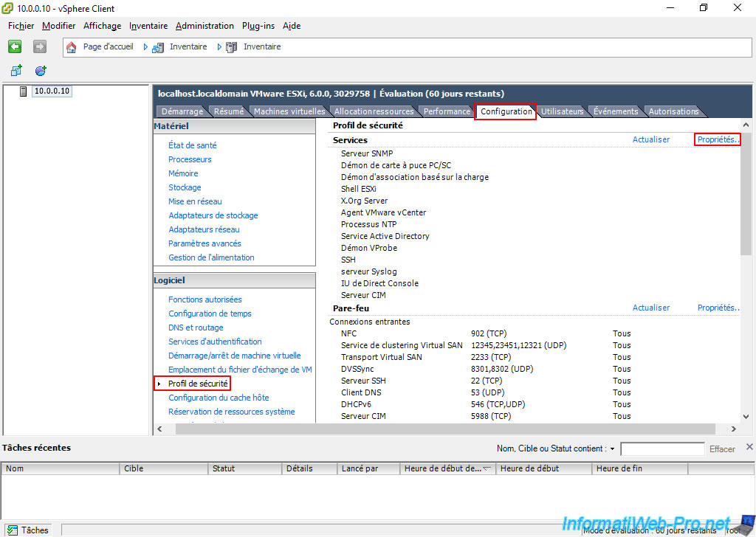
Task: Open Services Propriétés link
Action: click(x=718, y=139)
